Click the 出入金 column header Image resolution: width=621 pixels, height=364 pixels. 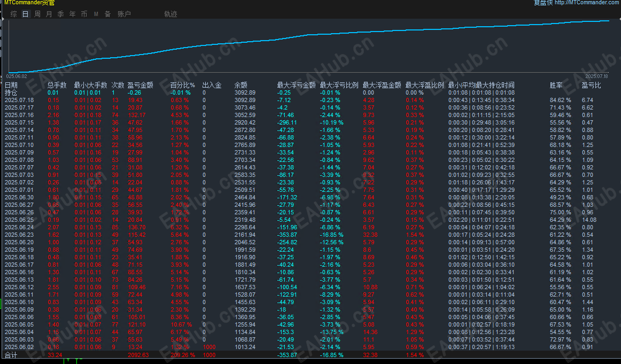tap(212, 85)
